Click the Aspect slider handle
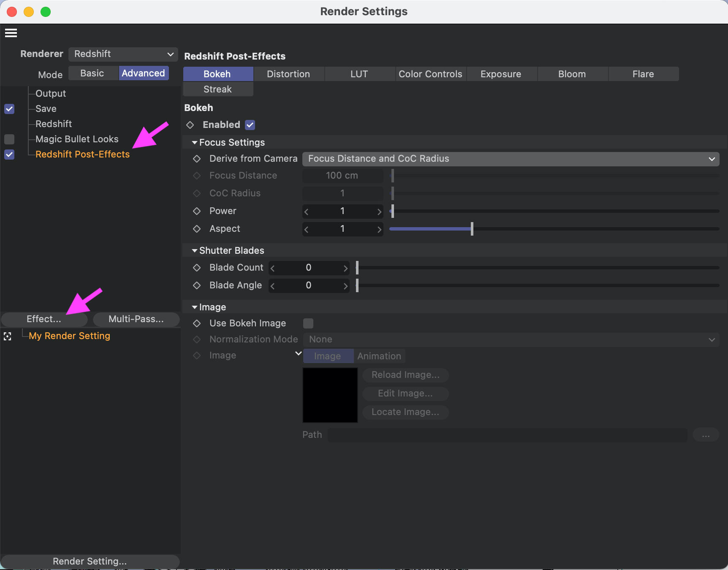The width and height of the screenshot is (728, 570). point(472,229)
